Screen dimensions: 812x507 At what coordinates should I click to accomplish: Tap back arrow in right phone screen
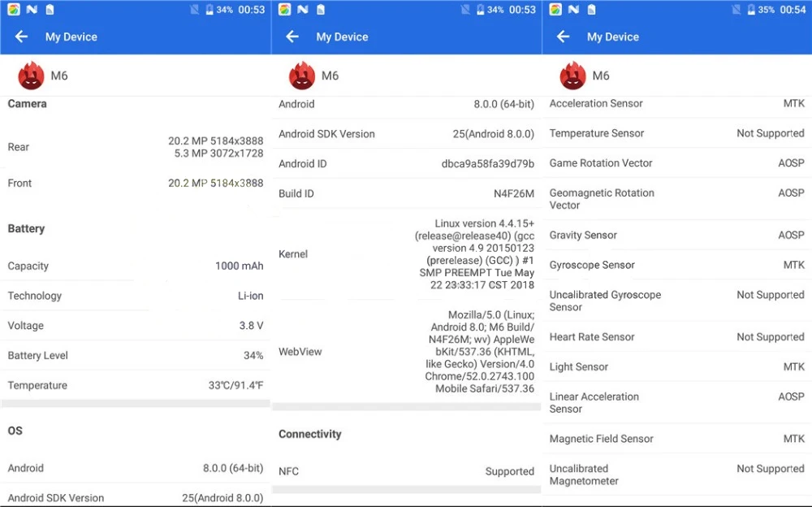click(563, 37)
